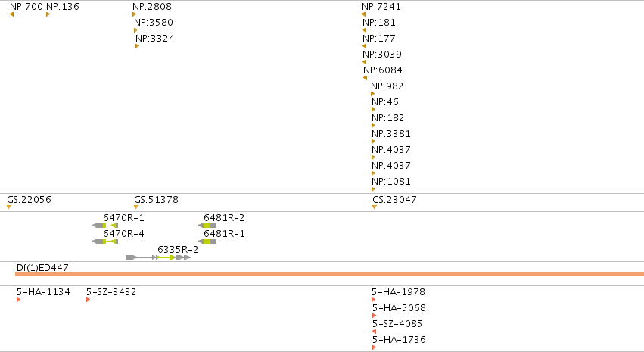644x352 pixels.
Task: Click the NP:3039 text label
Action: (382, 55)
